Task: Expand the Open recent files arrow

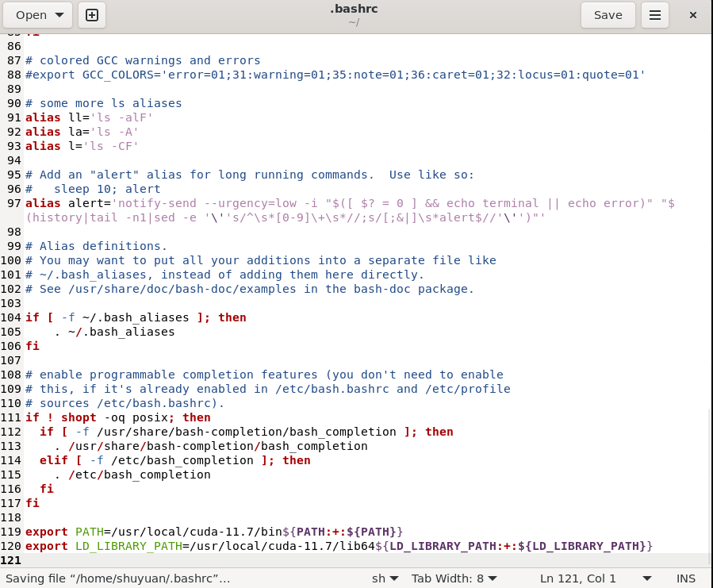Action: click(59, 15)
